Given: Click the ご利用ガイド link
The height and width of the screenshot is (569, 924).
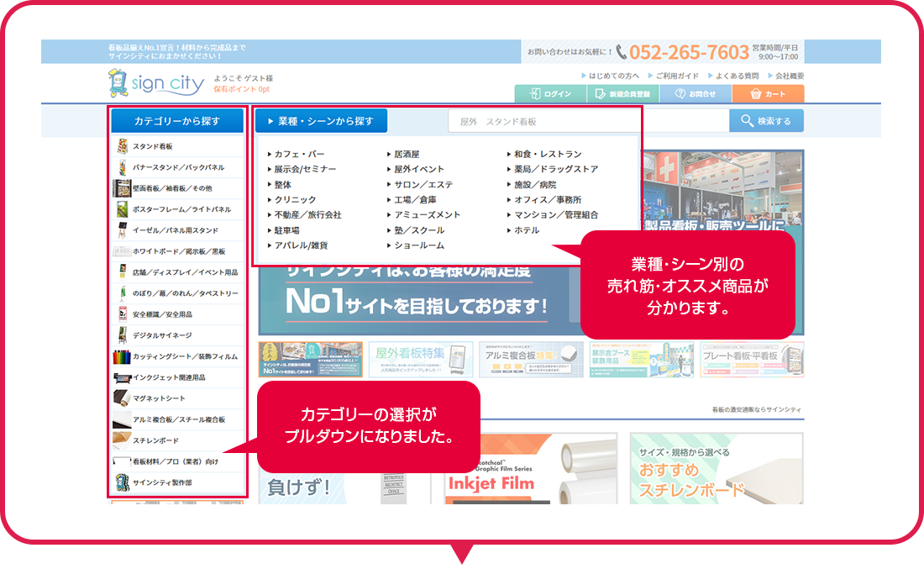Looking at the screenshot, I should [x=675, y=74].
